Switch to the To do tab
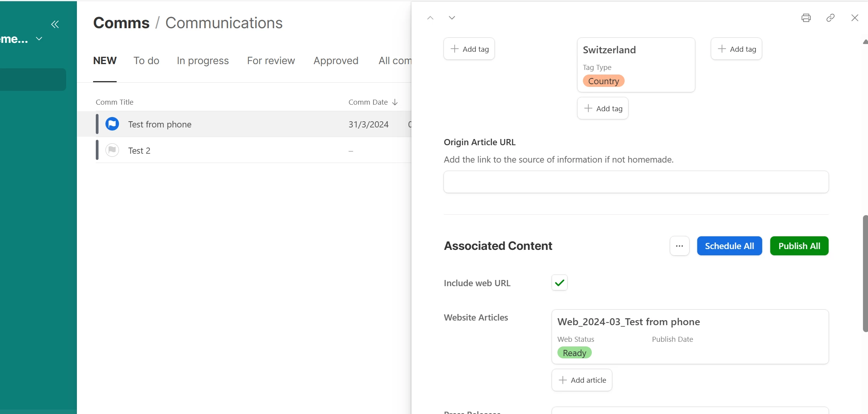868x414 pixels. click(146, 61)
